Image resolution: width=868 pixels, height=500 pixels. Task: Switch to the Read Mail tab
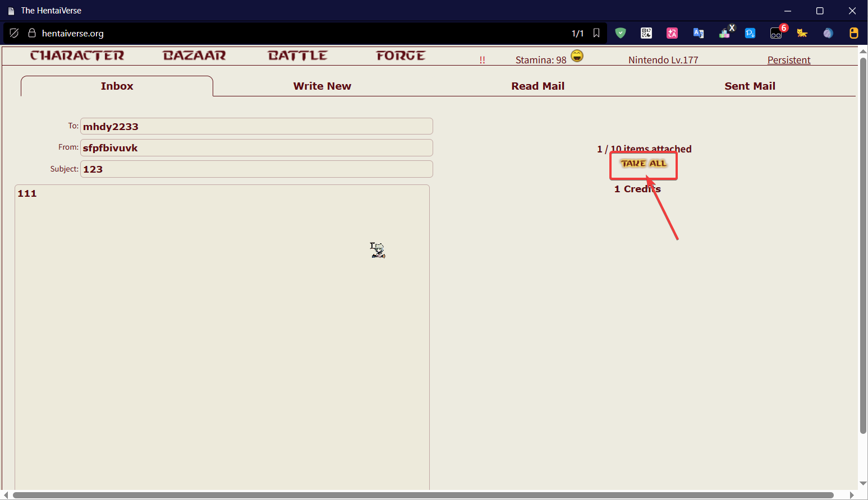click(538, 86)
